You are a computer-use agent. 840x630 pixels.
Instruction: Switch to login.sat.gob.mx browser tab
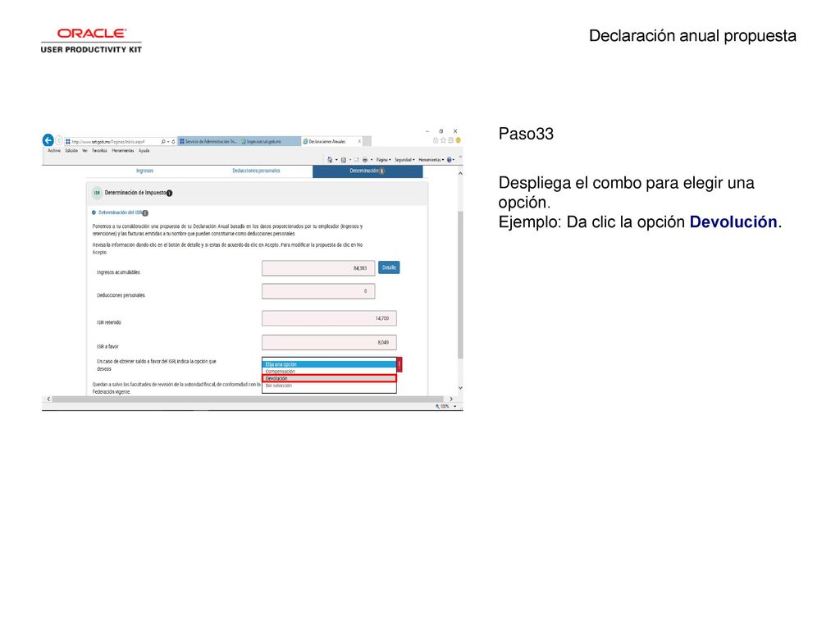click(x=269, y=141)
